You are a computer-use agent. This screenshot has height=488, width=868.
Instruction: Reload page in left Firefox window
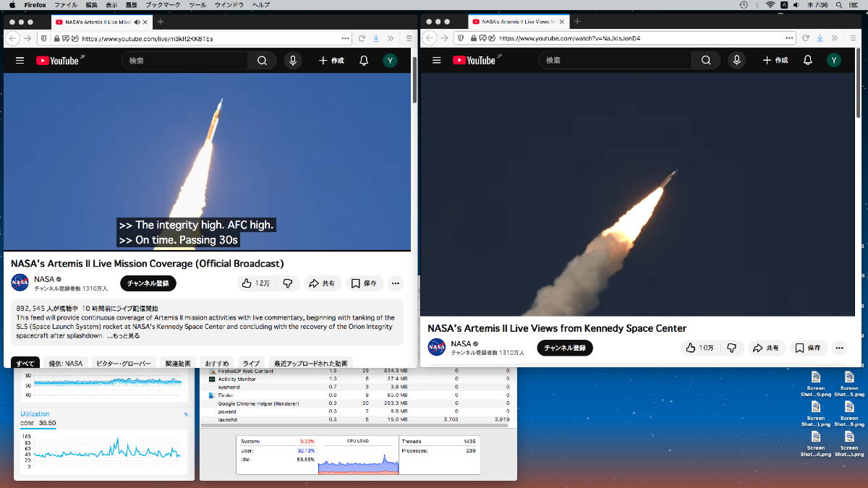[362, 38]
